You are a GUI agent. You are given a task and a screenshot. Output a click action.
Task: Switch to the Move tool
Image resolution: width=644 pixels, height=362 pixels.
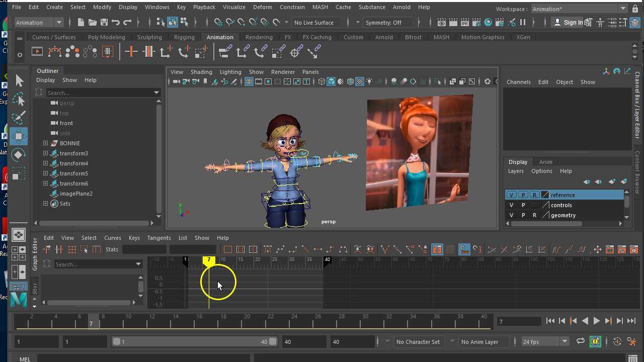click(x=19, y=136)
